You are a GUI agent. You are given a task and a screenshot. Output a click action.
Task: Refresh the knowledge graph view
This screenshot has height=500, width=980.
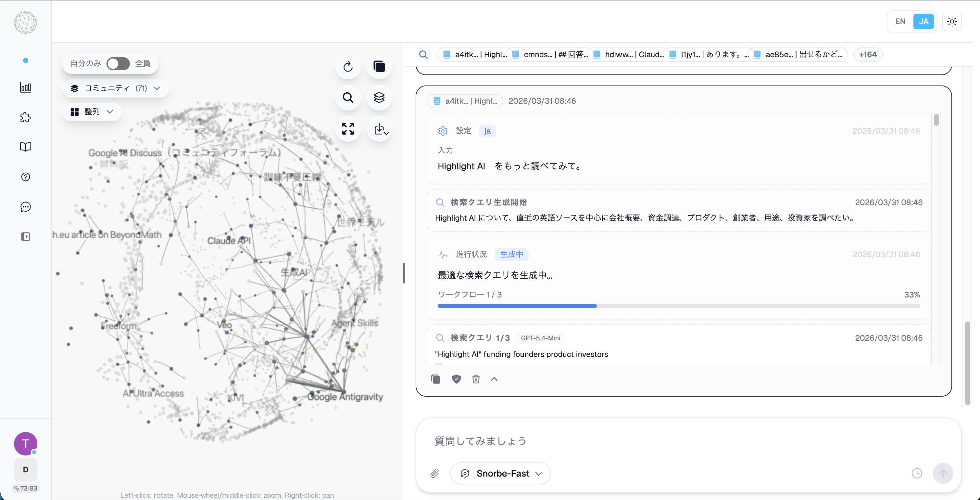click(x=348, y=66)
